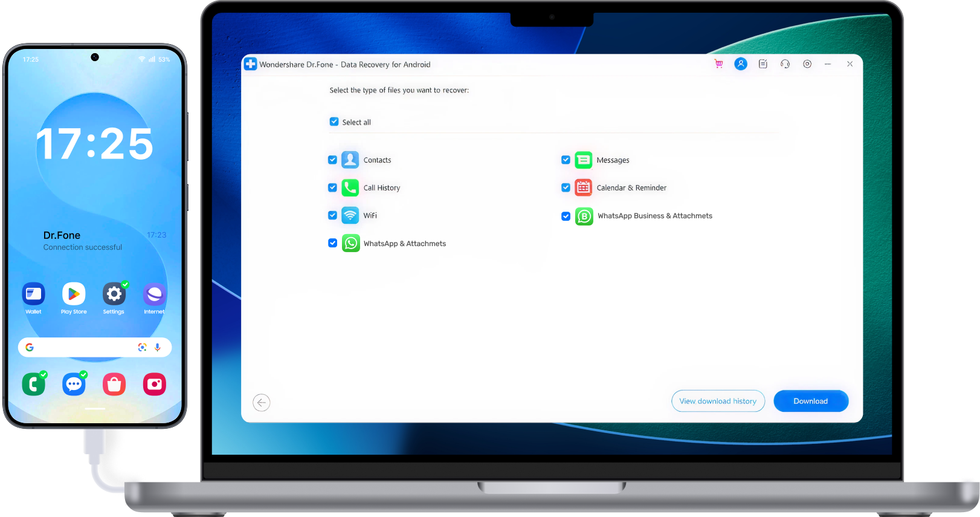980x517 pixels.
Task: Uncheck the WiFi checkbox
Action: click(x=332, y=215)
